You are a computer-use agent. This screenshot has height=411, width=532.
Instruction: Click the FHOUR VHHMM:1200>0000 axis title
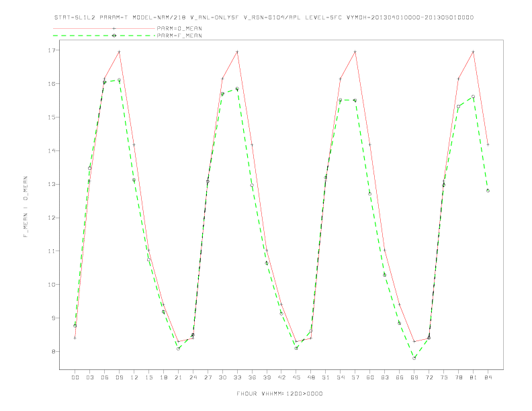pos(279,394)
